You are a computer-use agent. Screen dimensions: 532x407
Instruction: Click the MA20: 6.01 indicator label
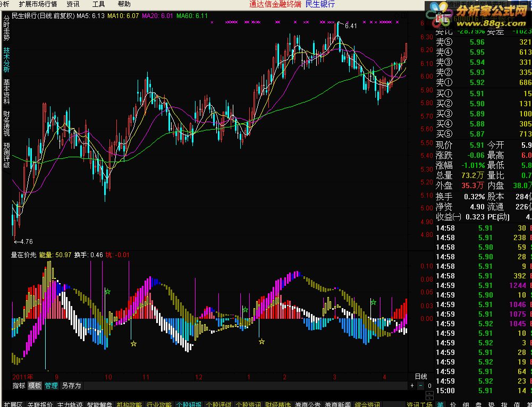click(x=158, y=15)
